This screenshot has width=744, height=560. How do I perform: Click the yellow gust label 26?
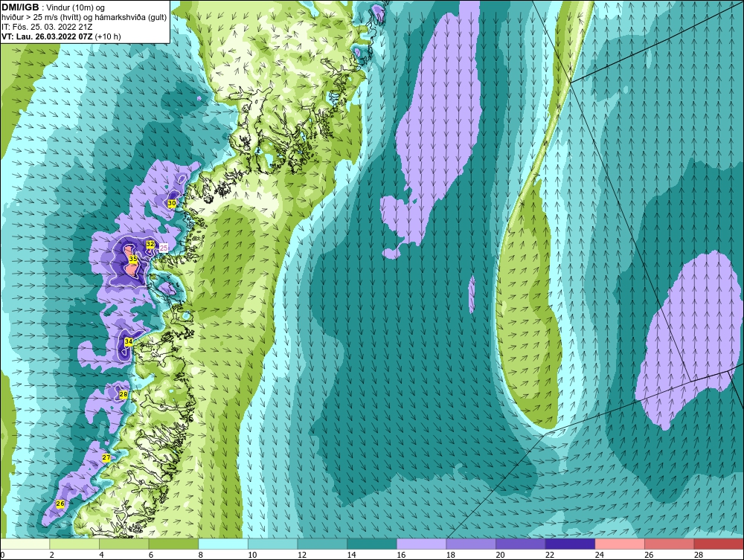pos(60,503)
